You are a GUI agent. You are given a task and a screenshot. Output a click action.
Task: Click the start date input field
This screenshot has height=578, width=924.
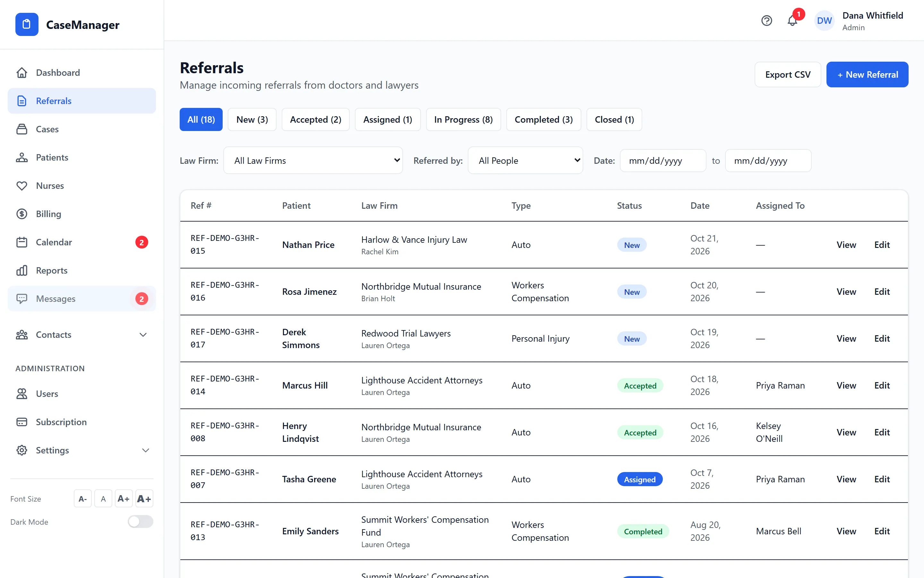point(663,161)
